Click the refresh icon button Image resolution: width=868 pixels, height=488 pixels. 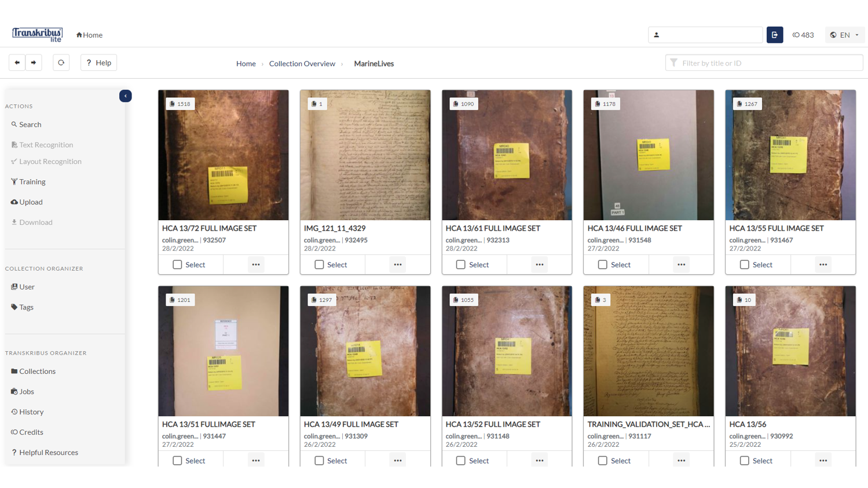[x=61, y=63]
